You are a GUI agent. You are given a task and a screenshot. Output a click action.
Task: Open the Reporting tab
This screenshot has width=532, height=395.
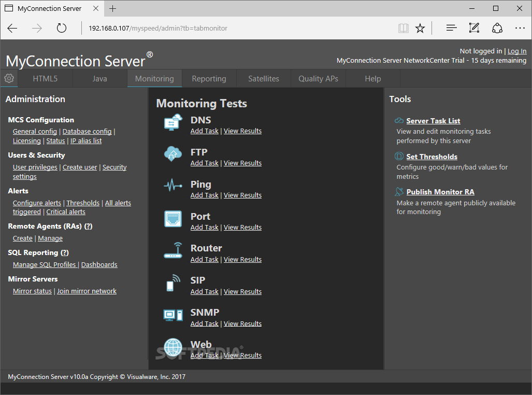click(x=209, y=78)
